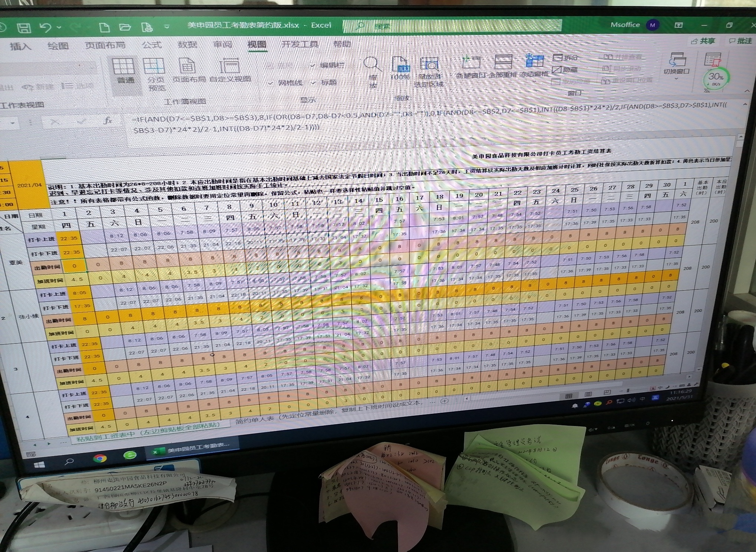Open 自定义视图 custom views
The height and width of the screenshot is (552, 756).
click(x=230, y=70)
